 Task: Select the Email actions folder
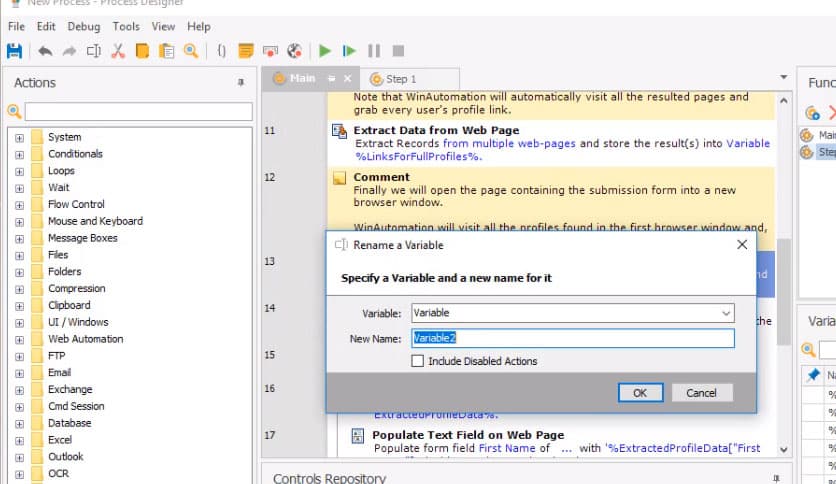point(59,373)
